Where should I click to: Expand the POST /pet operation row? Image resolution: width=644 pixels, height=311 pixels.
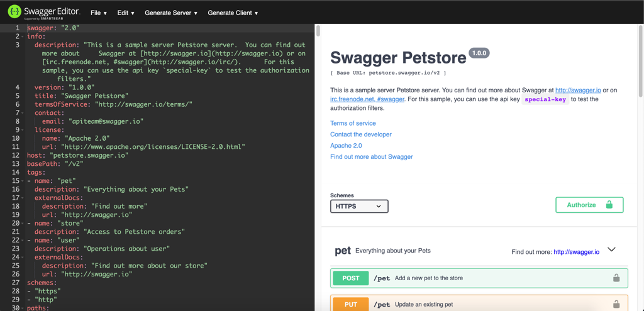tap(478, 278)
